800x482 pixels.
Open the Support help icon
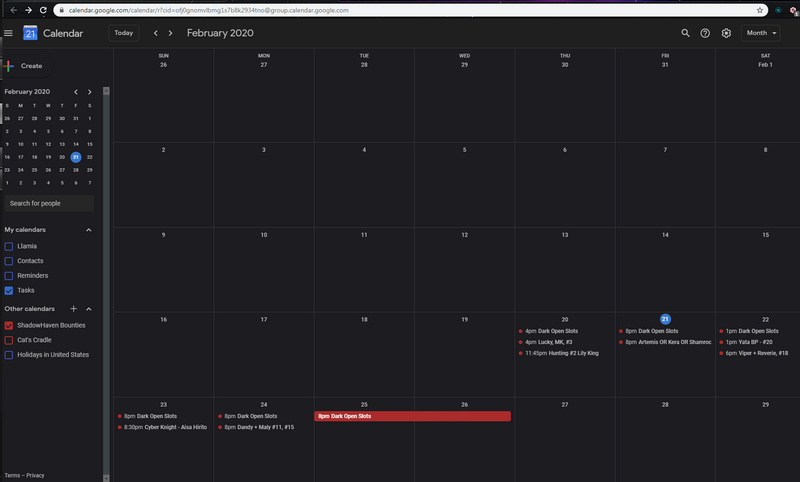pos(705,33)
